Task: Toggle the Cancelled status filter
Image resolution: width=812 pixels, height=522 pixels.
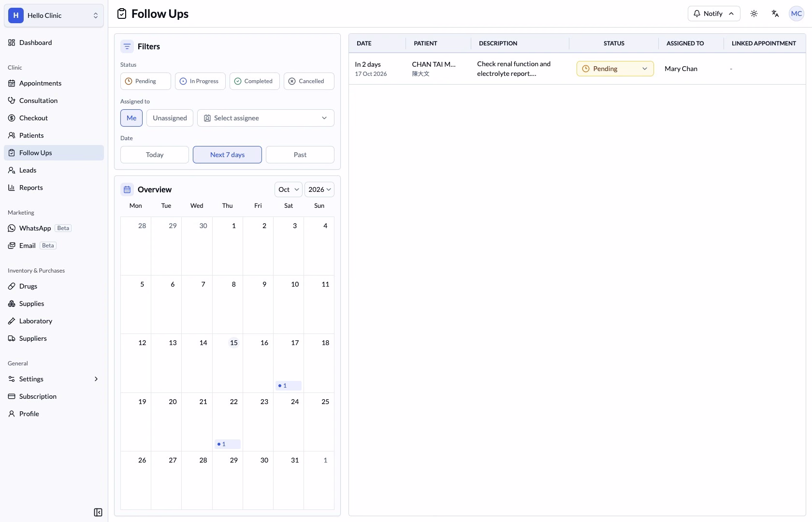Action: click(309, 81)
